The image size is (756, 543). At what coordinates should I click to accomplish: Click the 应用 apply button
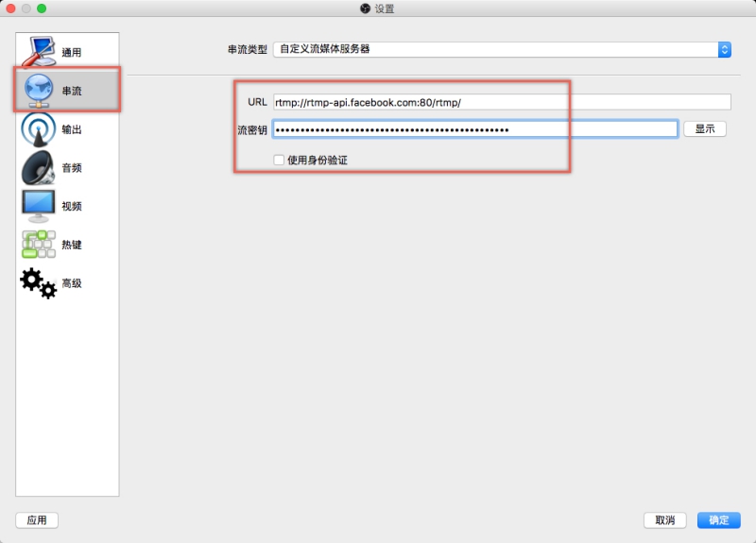pyautogui.click(x=37, y=520)
